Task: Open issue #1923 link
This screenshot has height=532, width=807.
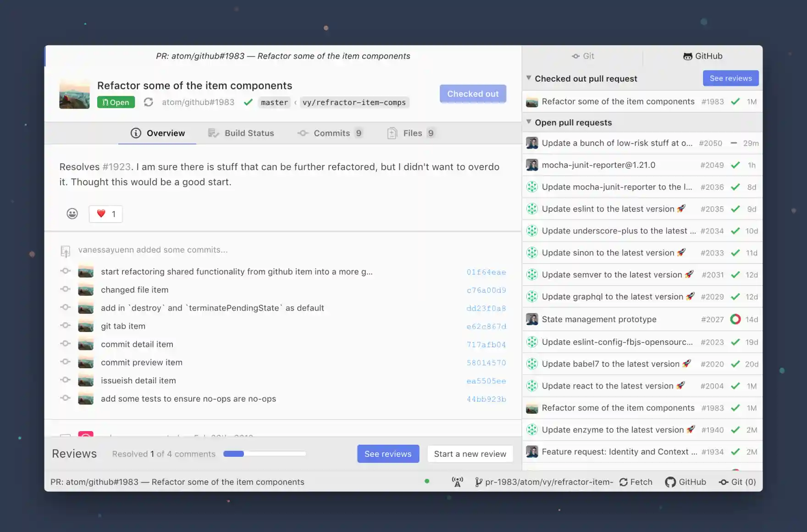Action: click(x=116, y=166)
